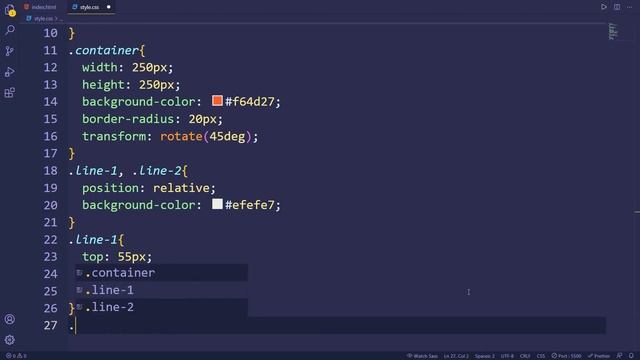The height and width of the screenshot is (360, 640).
Task: Open the Explorer view in the activity bar
Action: (10, 10)
